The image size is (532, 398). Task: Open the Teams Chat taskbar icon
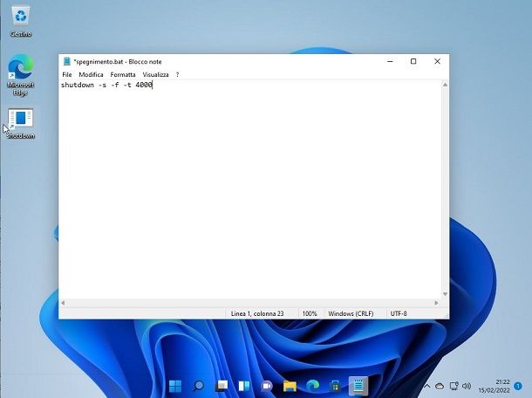click(267, 386)
